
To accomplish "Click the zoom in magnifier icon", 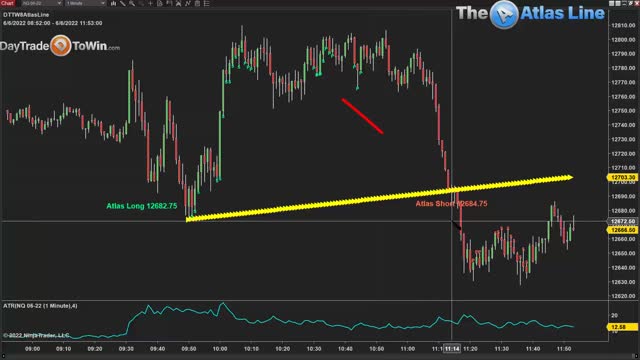I will (x=132, y=3).
